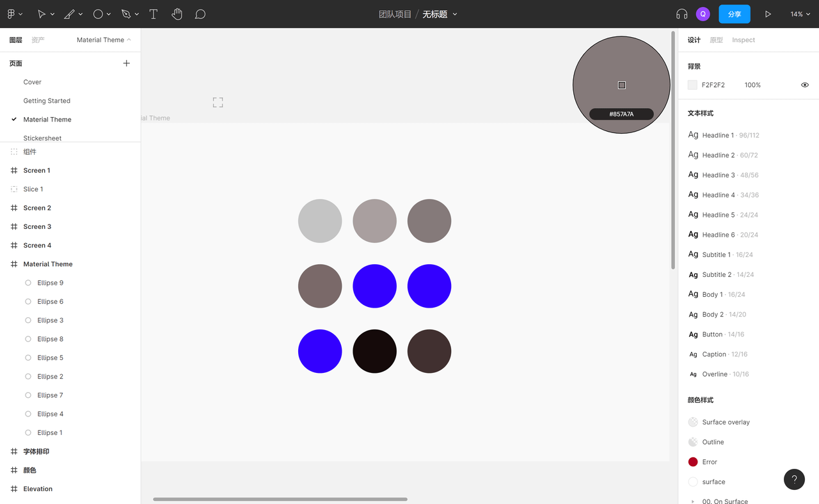Click the vertical canvas scrollbar
Viewport: 819px width, 504px height.
click(x=672, y=150)
